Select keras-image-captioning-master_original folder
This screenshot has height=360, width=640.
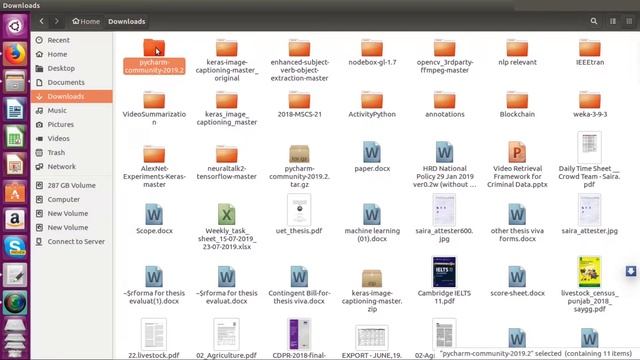227,60
